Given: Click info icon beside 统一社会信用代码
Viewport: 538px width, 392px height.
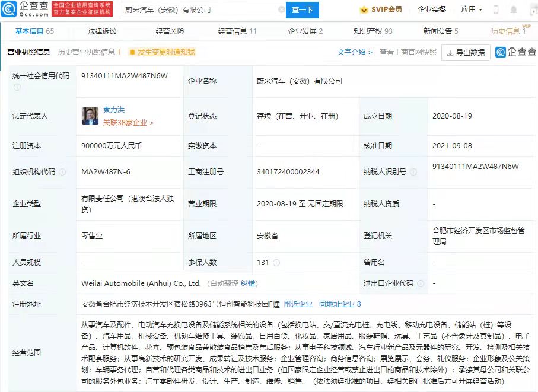Looking at the screenshot, I should [x=16, y=87].
